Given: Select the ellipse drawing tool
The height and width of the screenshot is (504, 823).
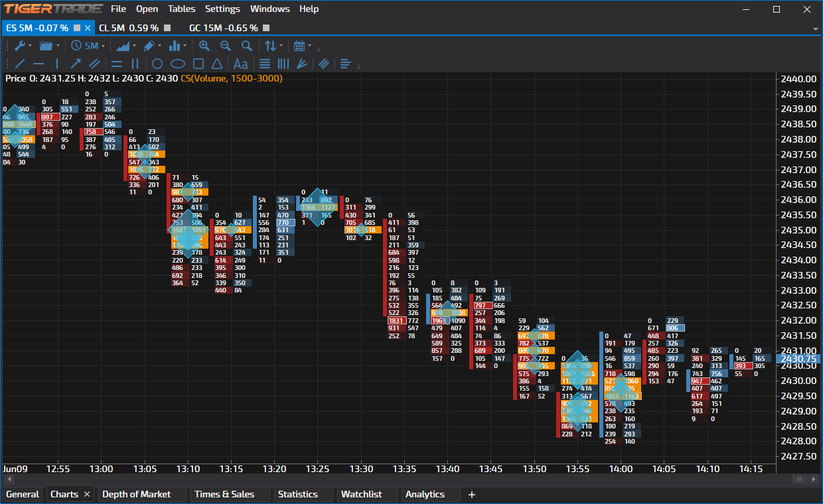Looking at the screenshot, I should (177, 64).
